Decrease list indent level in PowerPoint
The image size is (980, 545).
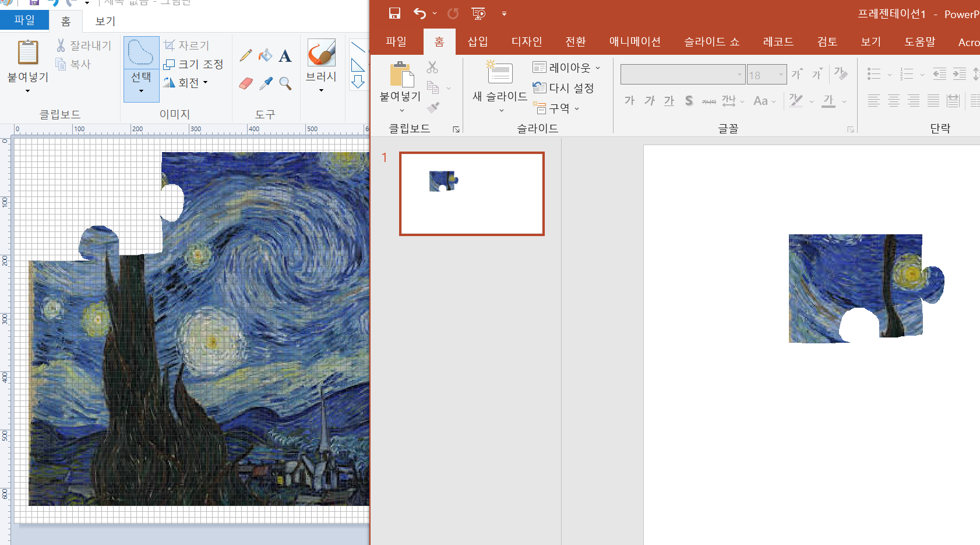(x=940, y=74)
